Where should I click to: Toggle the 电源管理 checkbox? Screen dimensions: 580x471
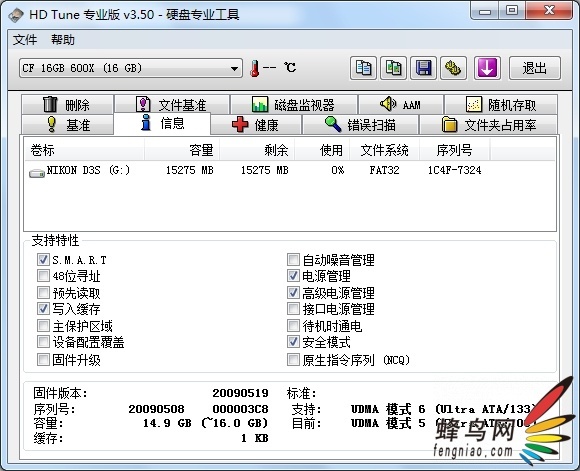(x=293, y=276)
